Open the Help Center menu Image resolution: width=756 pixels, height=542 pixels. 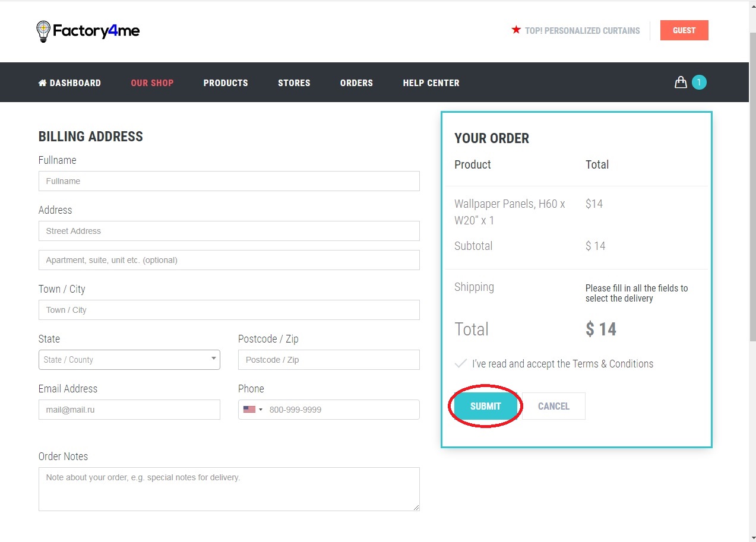click(431, 83)
